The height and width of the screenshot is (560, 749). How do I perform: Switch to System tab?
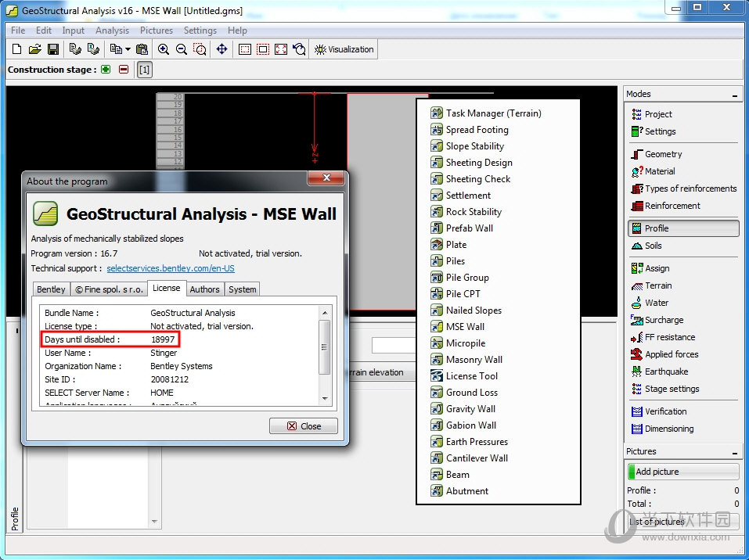[242, 289]
